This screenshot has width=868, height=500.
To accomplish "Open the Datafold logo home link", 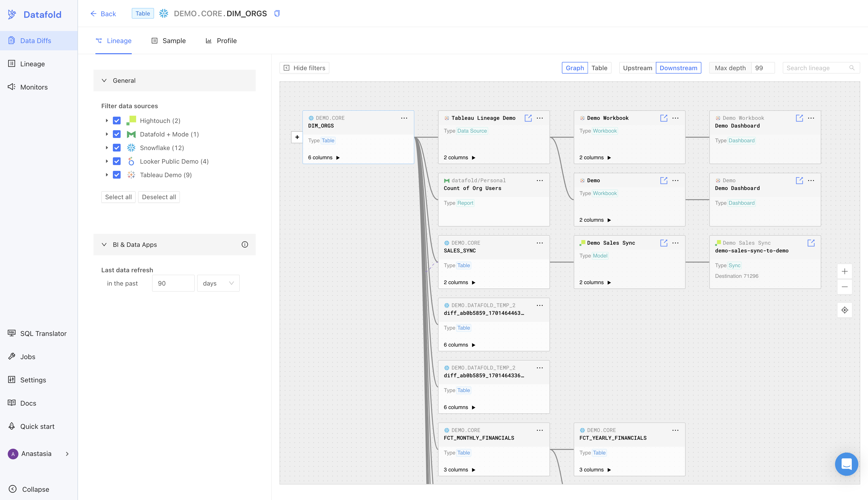I will (35, 15).
